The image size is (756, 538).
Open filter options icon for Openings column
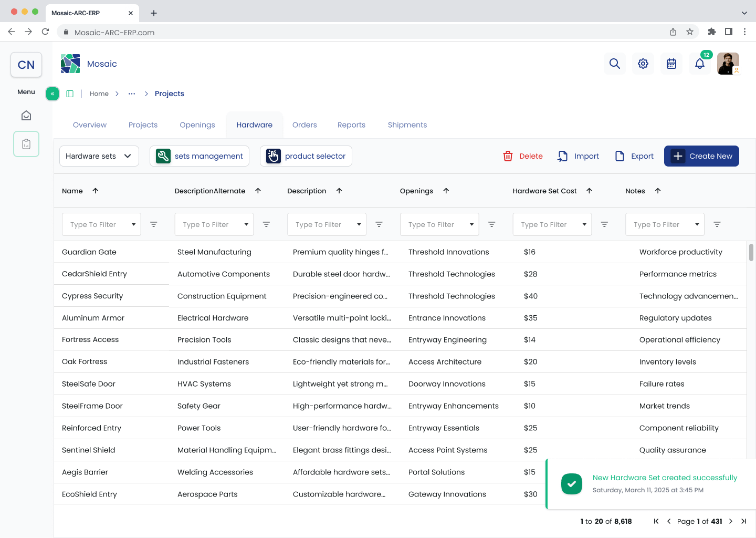(492, 224)
